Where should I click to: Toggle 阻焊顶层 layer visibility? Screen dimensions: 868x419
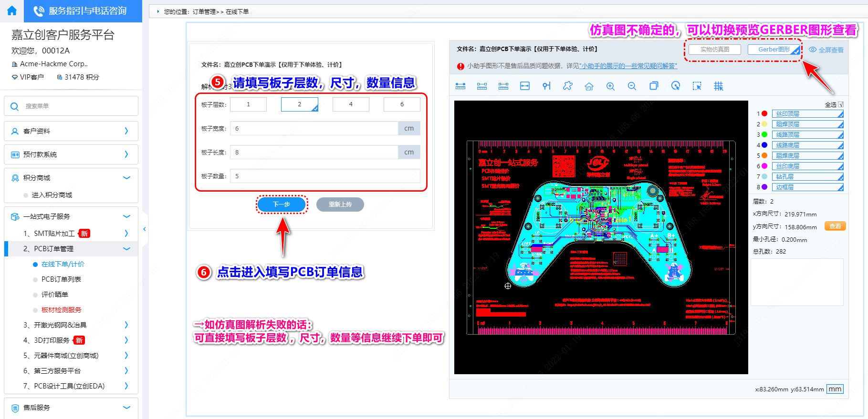tap(807, 124)
